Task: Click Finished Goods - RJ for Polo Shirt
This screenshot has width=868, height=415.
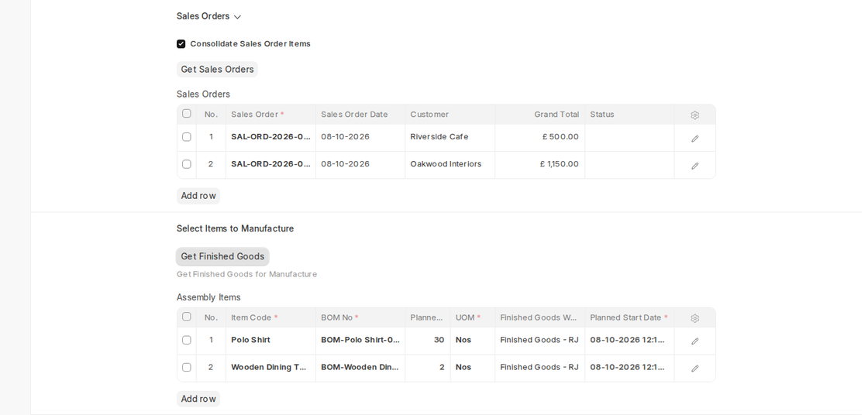Action: tap(539, 340)
